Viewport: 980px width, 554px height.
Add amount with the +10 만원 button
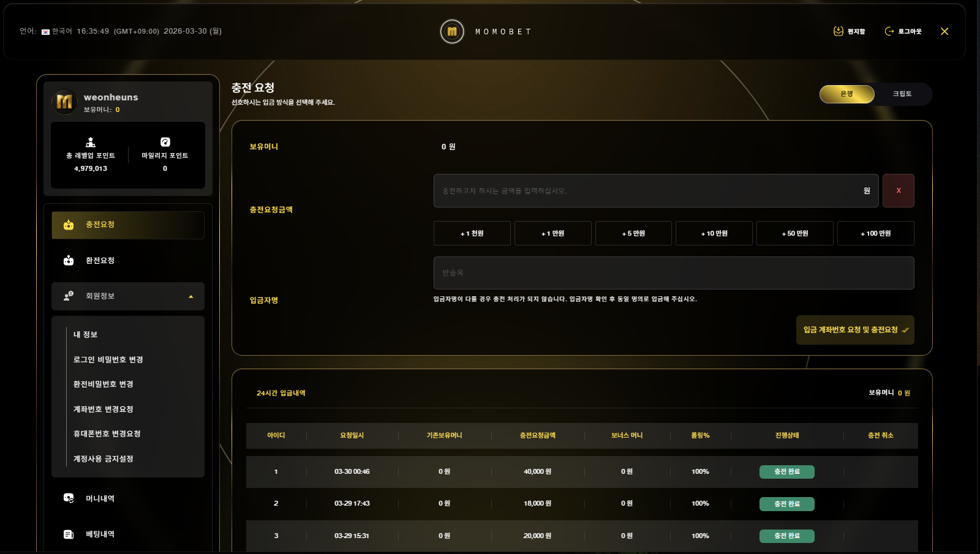tap(714, 233)
